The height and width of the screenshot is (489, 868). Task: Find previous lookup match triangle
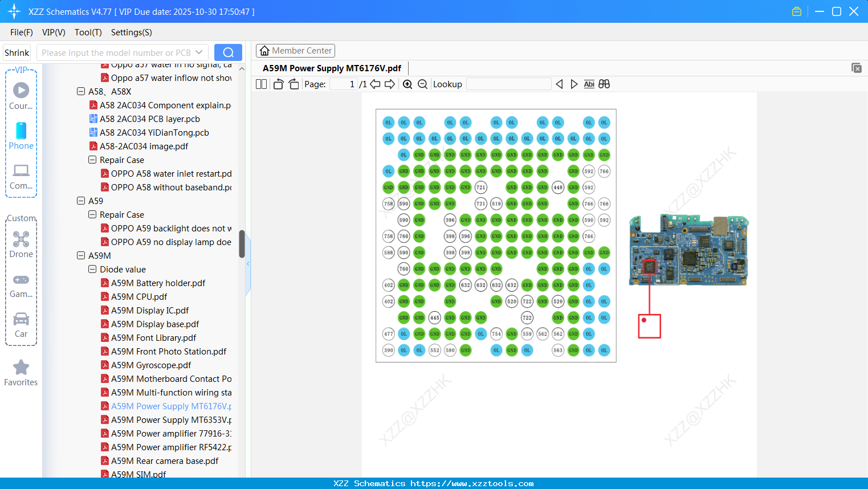559,84
